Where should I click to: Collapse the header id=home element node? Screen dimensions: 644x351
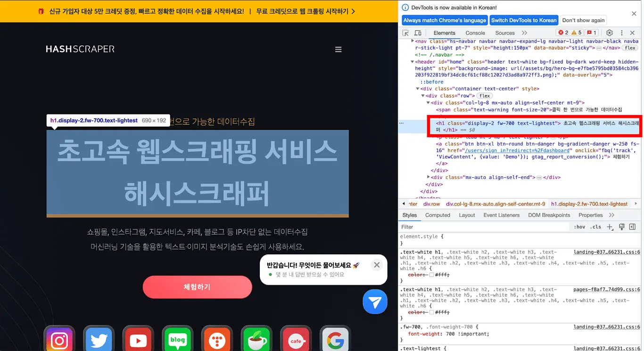413,62
